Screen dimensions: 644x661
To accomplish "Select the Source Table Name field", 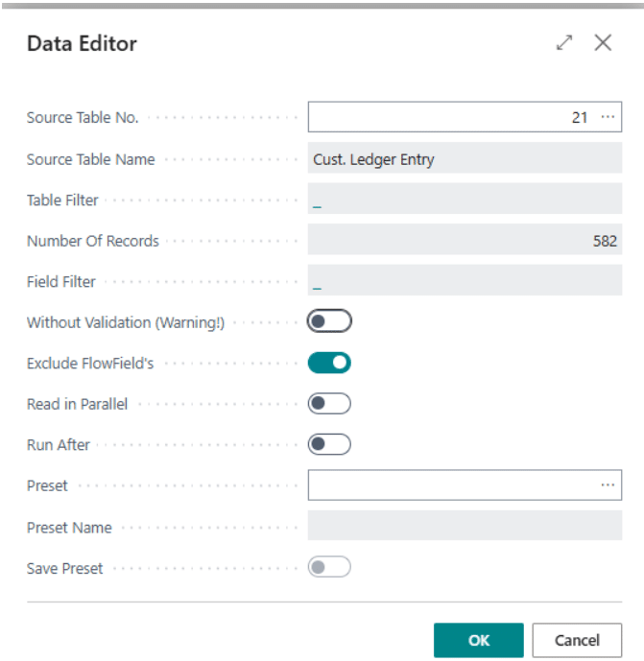I will (x=465, y=159).
